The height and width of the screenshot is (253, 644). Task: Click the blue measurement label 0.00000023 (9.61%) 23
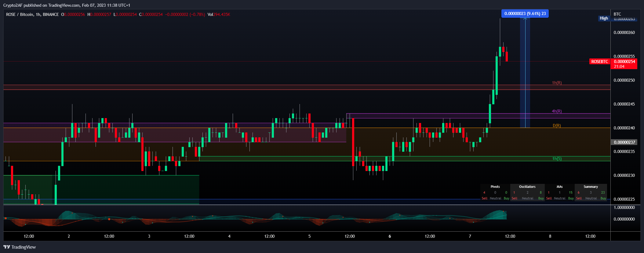525,13
